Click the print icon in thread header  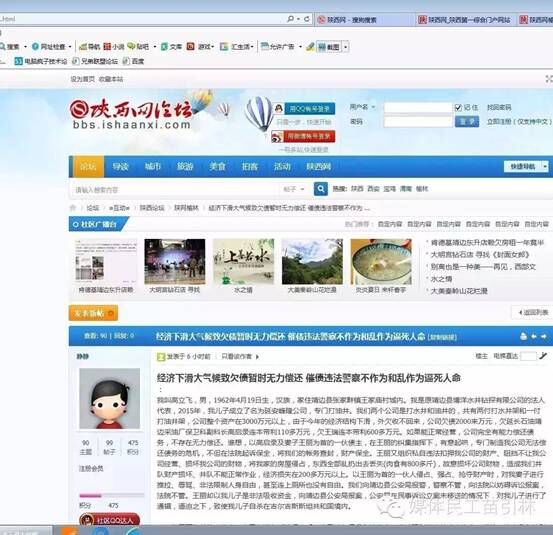(523, 336)
